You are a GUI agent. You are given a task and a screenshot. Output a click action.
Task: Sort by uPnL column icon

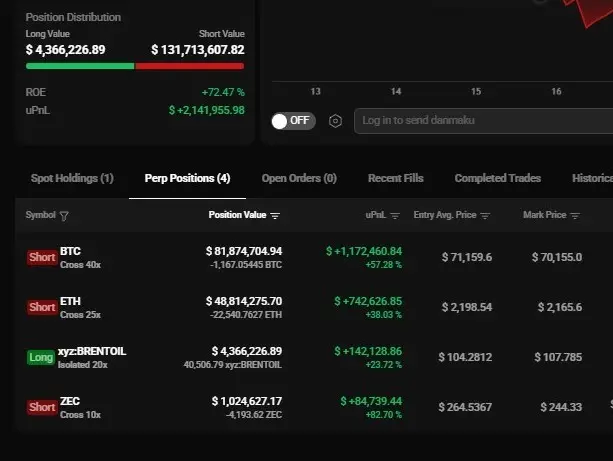(x=395, y=215)
